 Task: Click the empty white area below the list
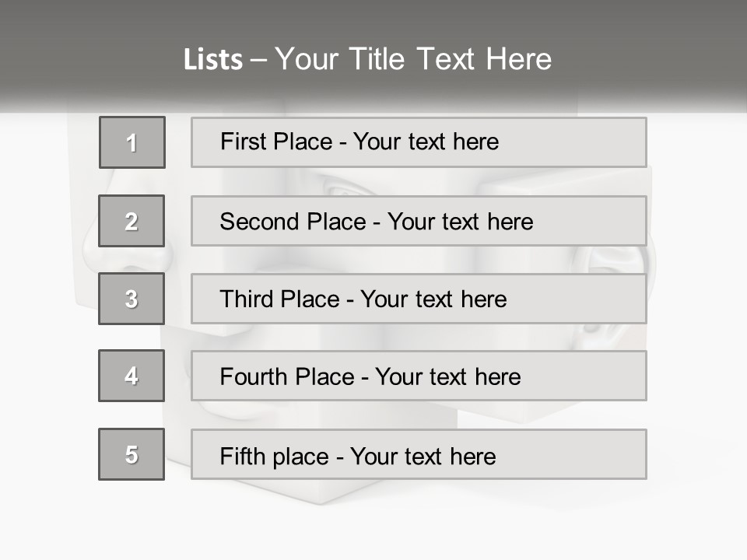373,521
